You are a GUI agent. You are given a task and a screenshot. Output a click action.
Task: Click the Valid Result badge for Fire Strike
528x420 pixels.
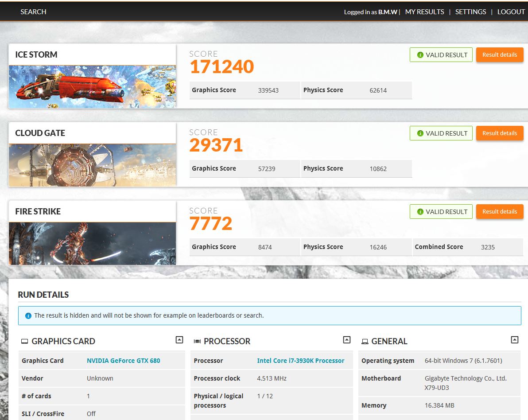coord(441,212)
